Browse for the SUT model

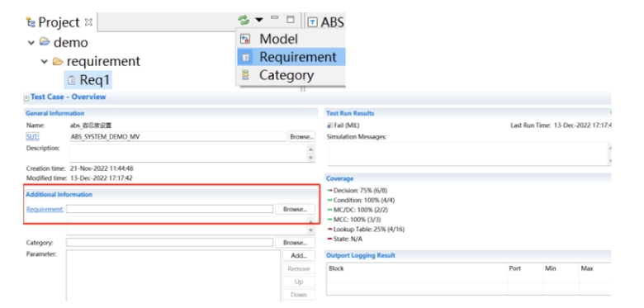click(302, 137)
